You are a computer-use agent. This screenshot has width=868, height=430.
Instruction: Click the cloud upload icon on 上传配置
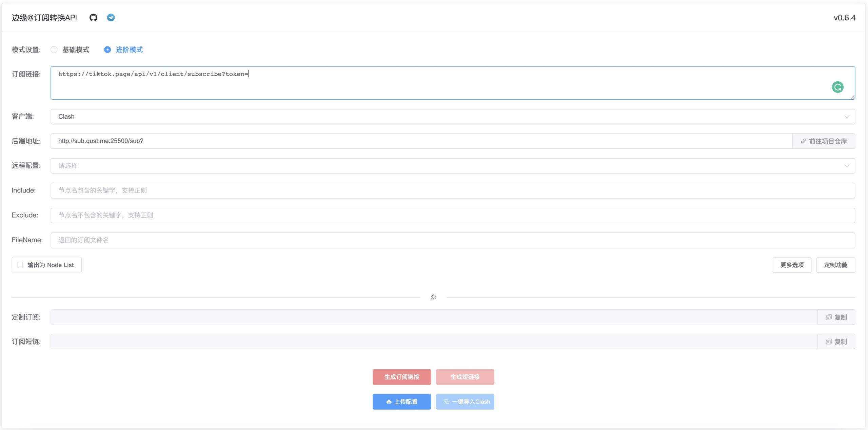389,402
